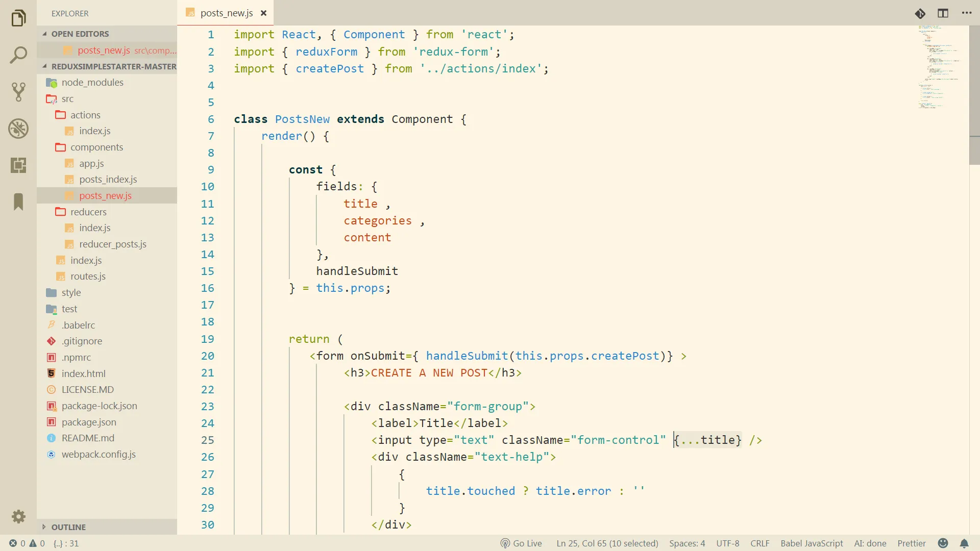Open reducer_posts.js in the file tree
This screenshot has width=980, height=551.
click(112, 244)
